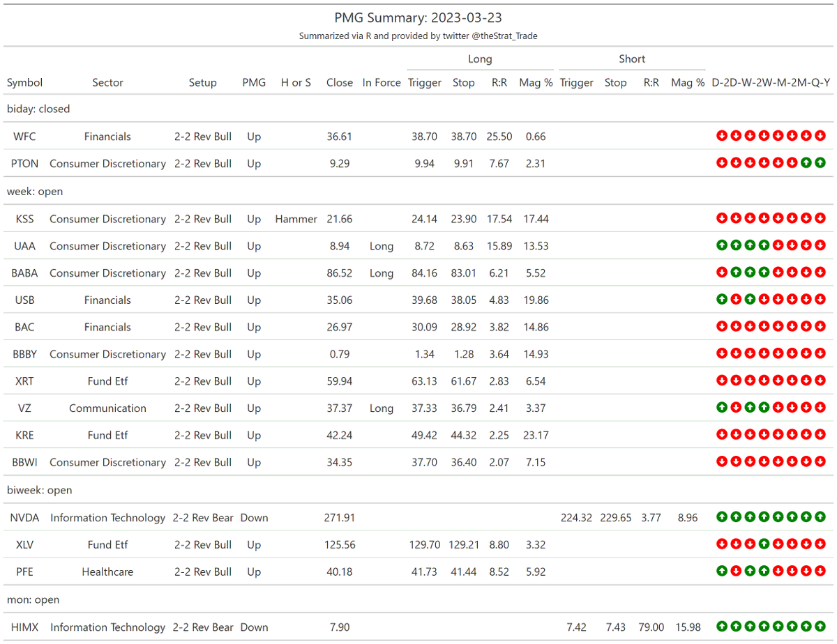Select the 'Healthcare' sector cell

click(x=107, y=572)
